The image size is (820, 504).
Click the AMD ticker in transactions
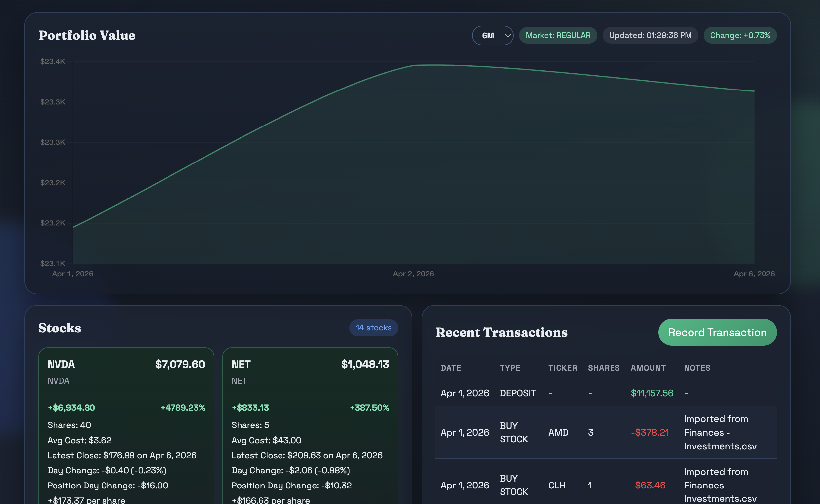(558, 432)
